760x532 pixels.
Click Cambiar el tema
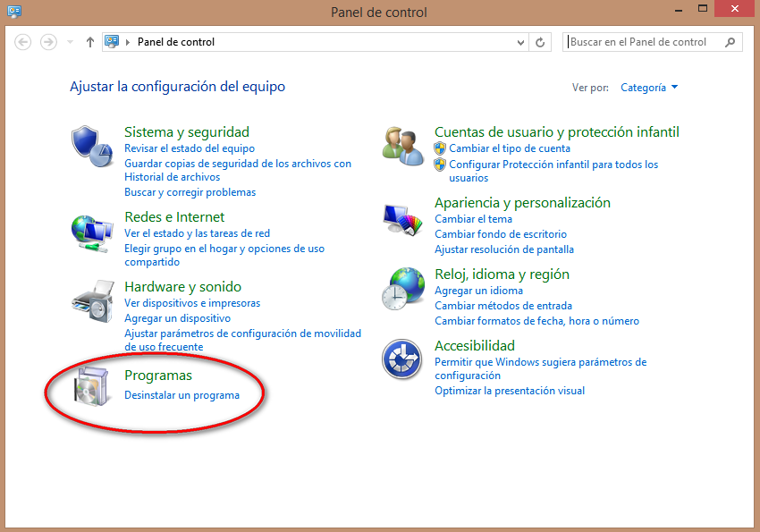click(x=474, y=219)
